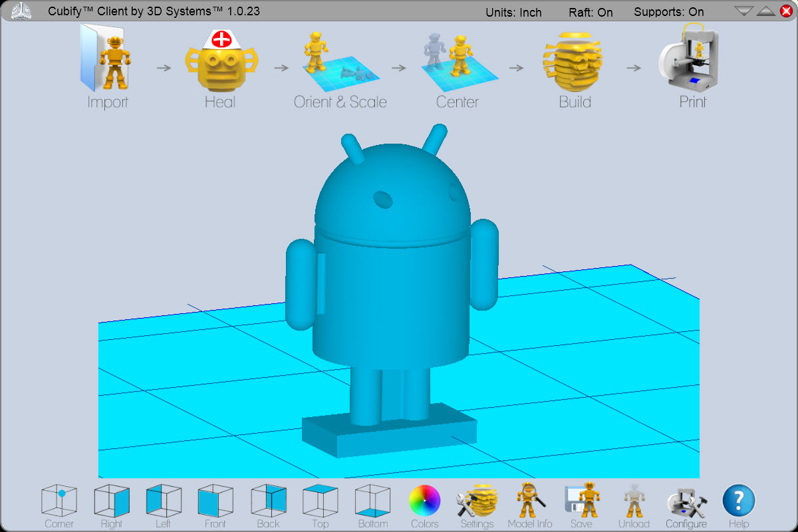Select the Heal step icon
Viewport: 798px width, 532px height.
click(220, 61)
